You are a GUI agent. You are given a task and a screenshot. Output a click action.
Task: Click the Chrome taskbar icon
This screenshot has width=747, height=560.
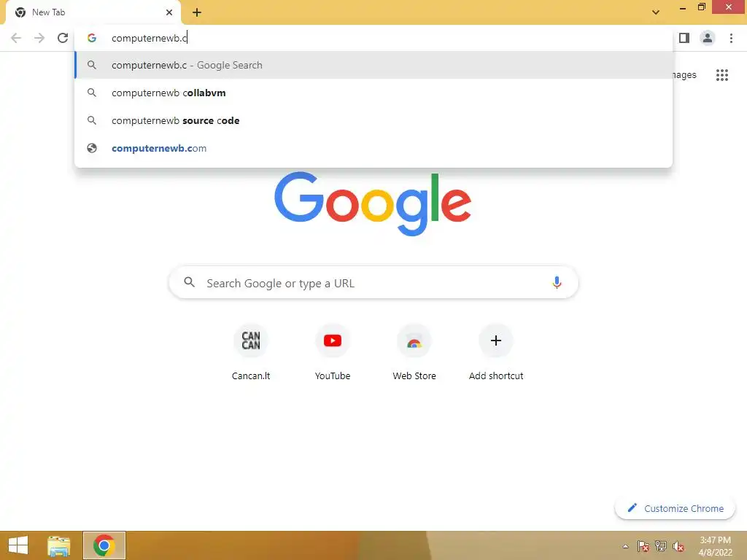tap(104, 545)
